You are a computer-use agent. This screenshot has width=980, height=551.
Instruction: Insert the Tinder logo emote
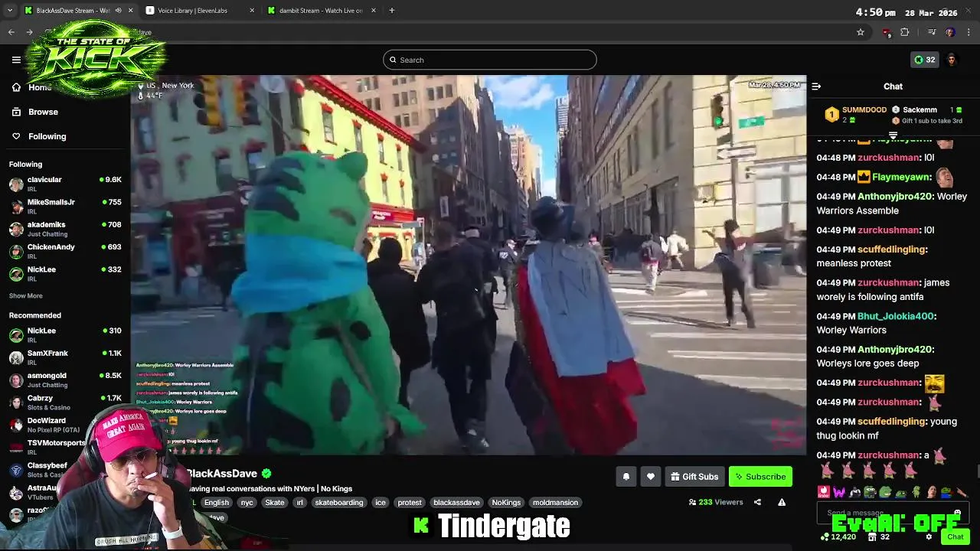click(x=824, y=492)
